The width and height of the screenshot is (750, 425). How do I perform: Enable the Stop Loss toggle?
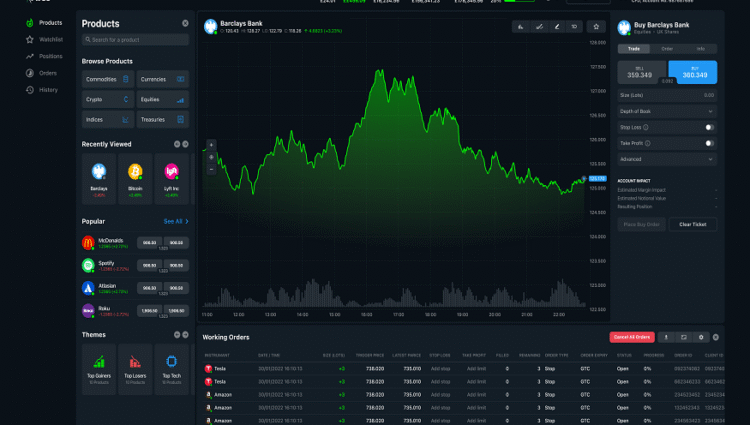coord(709,127)
